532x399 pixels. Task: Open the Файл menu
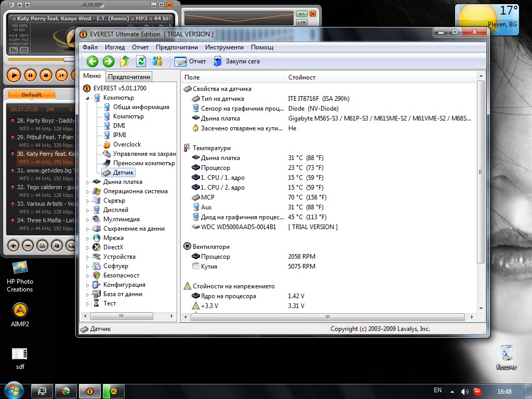90,47
